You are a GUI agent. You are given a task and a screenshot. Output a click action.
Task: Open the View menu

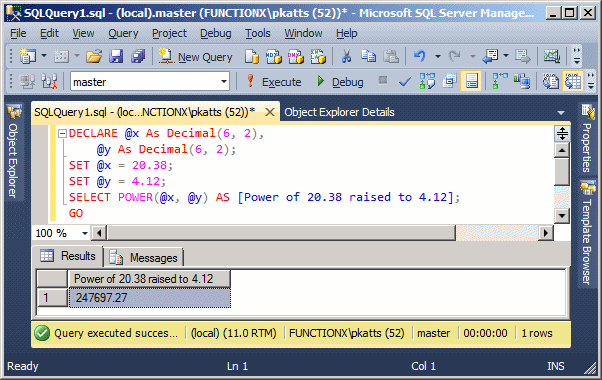click(x=83, y=33)
